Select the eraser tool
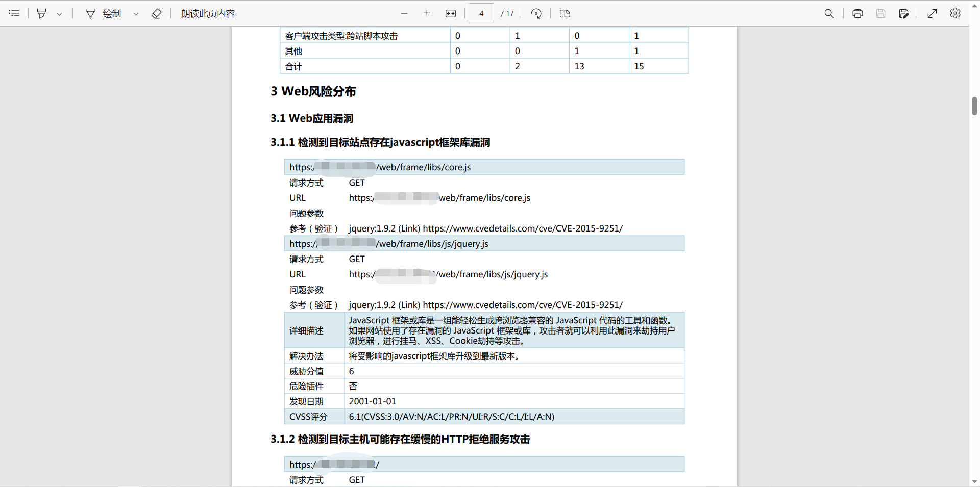The width and height of the screenshot is (980, 487). pos(157,13)
